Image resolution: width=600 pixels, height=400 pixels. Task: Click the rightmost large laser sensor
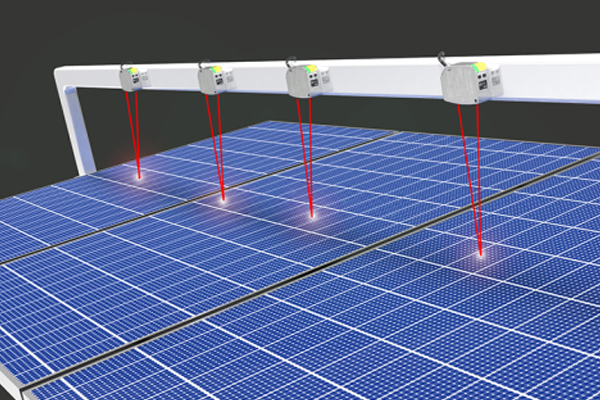click(x=470, y=82)
